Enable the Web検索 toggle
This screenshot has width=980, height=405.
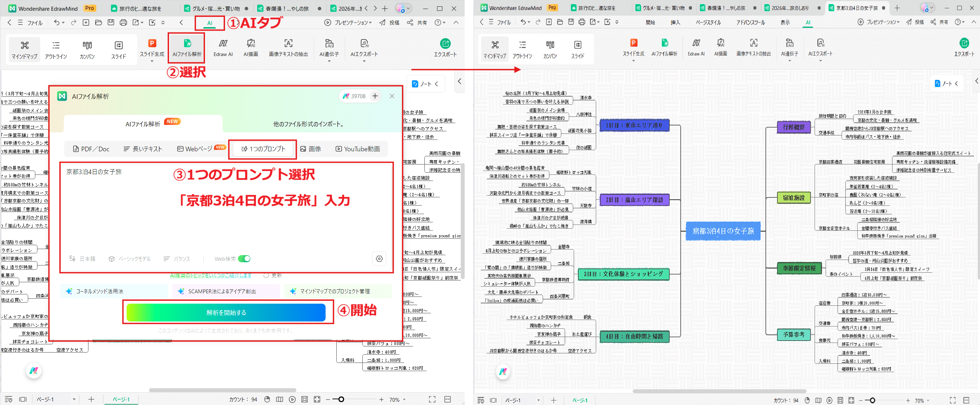tap(245, 258)
